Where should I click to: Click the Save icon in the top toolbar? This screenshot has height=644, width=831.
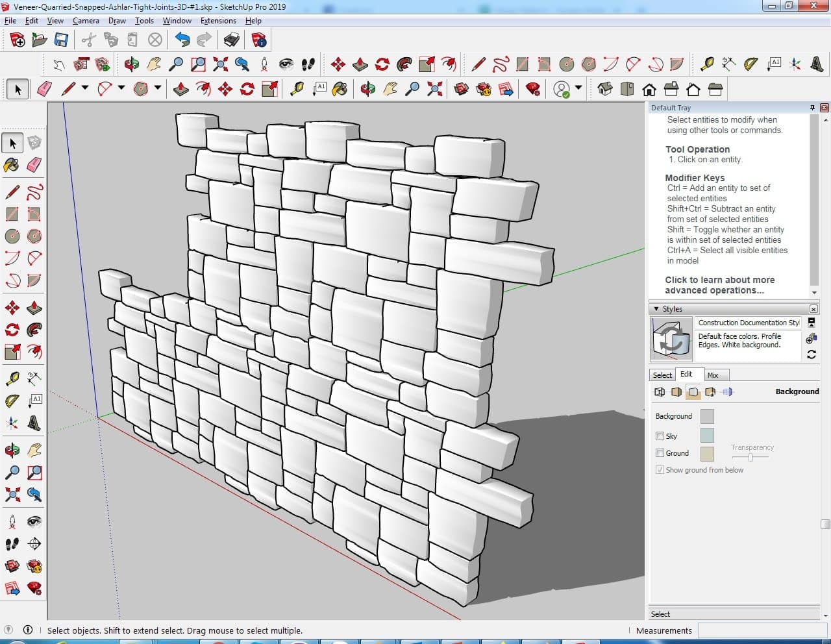(61, 40)
